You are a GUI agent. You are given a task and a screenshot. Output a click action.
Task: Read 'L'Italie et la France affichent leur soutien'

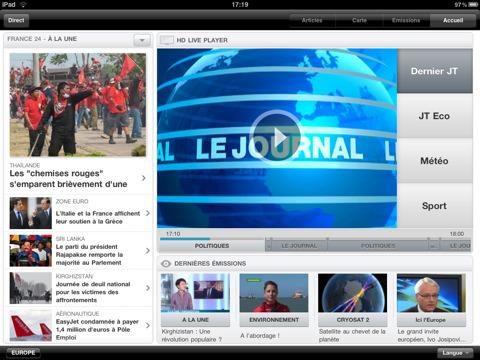(98, 217)
